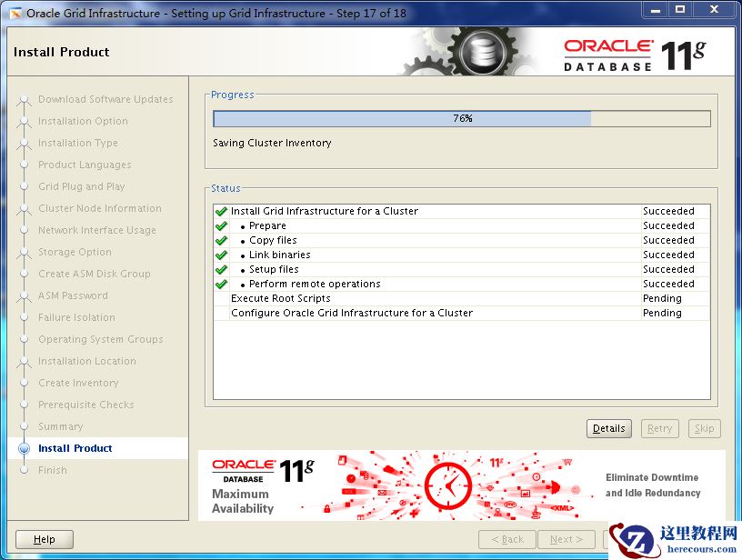Click 'Execute Root Scripts' status row
This screenshot has height=560, width=742.
coord(462,299)
